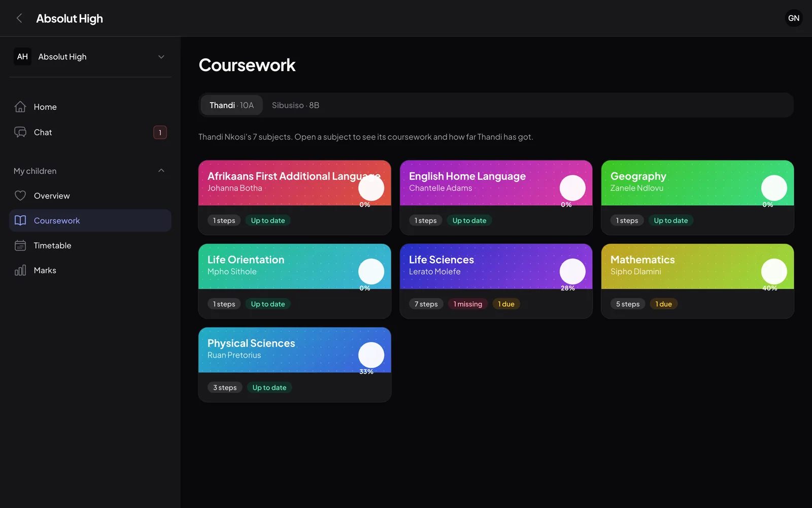Expand the Absolut High school dropdown chevron

point(161,57)
